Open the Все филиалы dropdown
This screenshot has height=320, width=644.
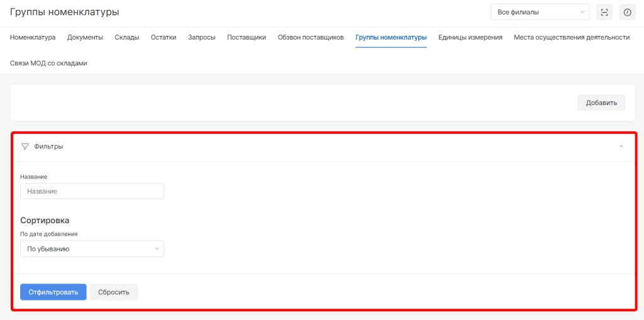[x=540, y=12]
